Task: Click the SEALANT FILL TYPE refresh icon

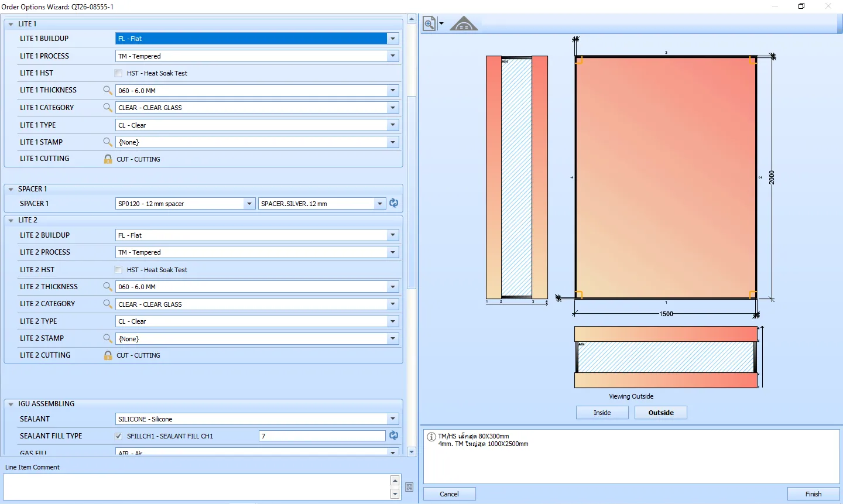Action: point(394,436)
